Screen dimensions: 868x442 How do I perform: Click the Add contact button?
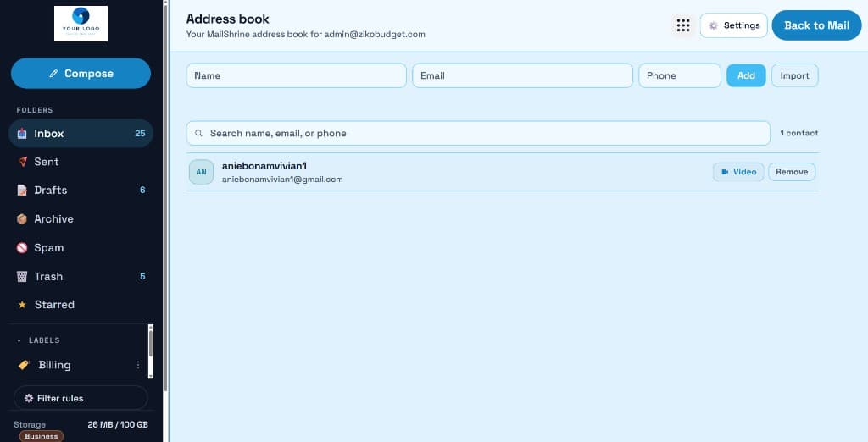pos(746,76)
